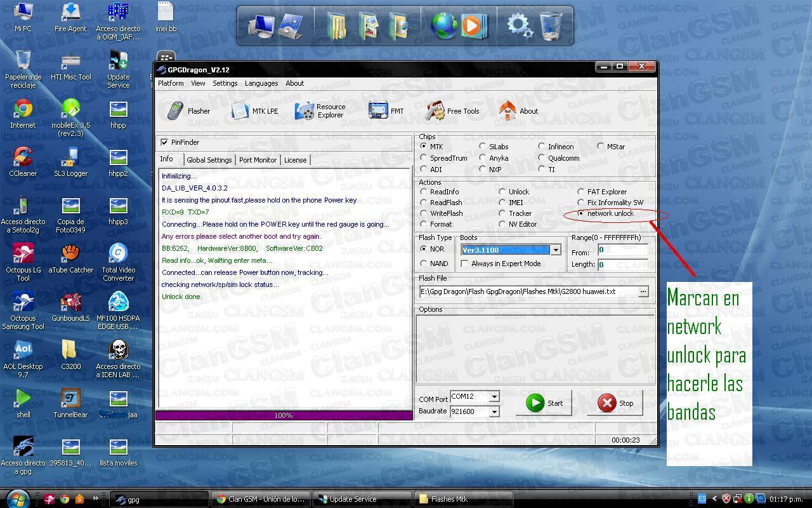The width and height of the screenshot is (812, 508).
Task: Choose NAND flash type
Action: (424, 264)
